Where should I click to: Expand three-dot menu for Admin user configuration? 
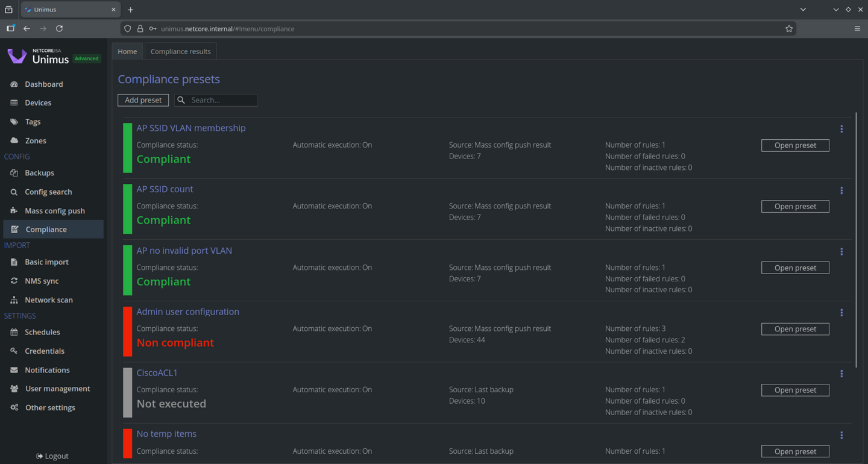[841, 313]
